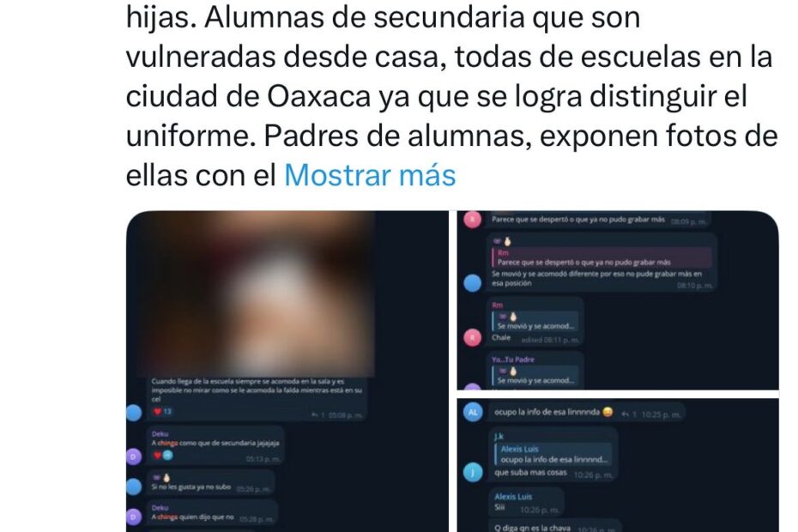Select the "Yo...Tu Padre" sender name
798x532 pixels.
(x=513, y=360)
